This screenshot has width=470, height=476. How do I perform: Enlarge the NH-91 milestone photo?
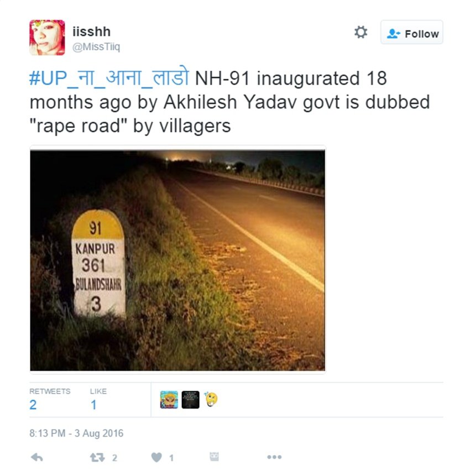point(177,260)
